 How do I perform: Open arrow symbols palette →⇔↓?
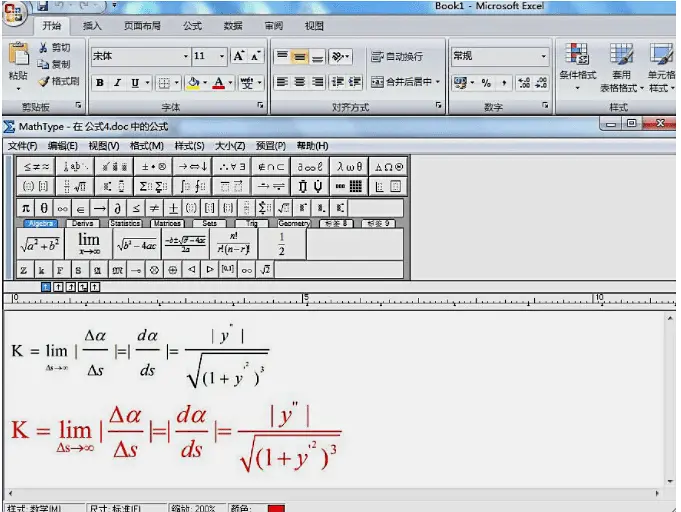(192, 167)
